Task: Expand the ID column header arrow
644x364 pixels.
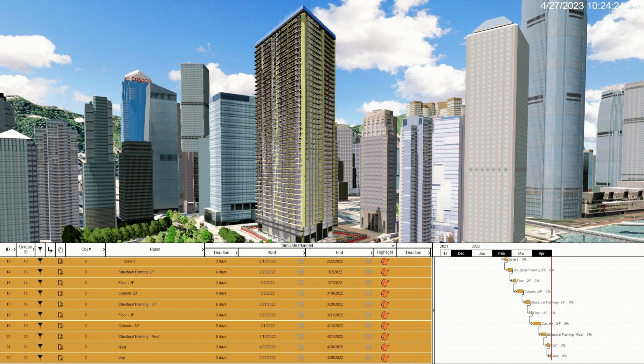Action: click(14, 250)
